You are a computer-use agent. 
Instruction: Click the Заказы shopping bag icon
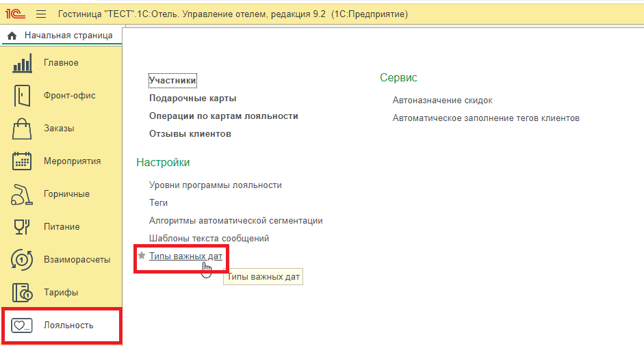coord(22,129)
